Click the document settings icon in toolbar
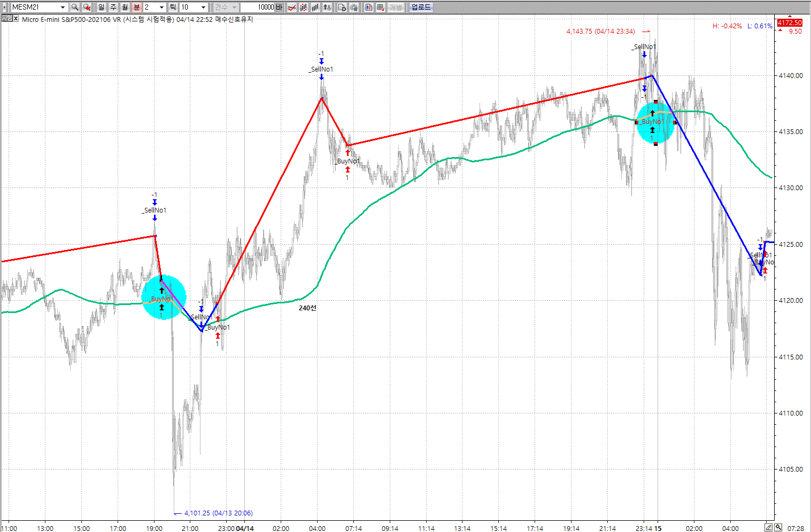The image size is (811, 532). 342,7
